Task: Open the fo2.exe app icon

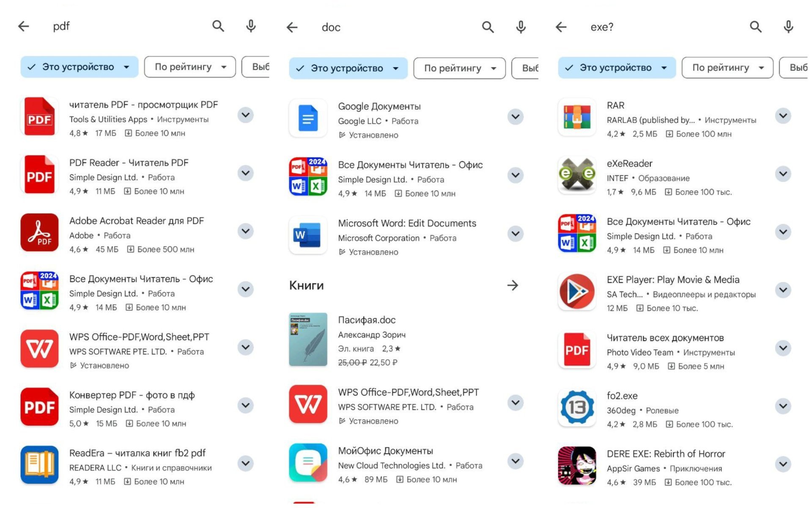Action: click(577, 408)
